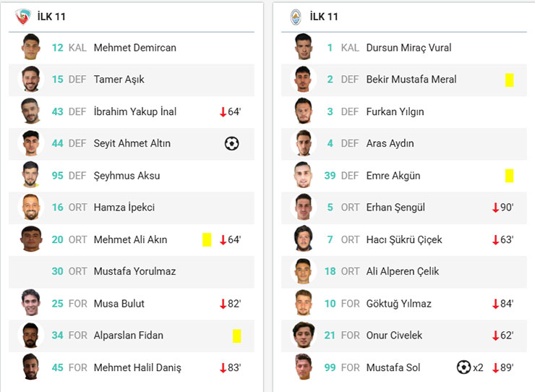
Task: Open Dursun Miraç Vural's player page
Action: pyautogui.click(x=408, y=48)
